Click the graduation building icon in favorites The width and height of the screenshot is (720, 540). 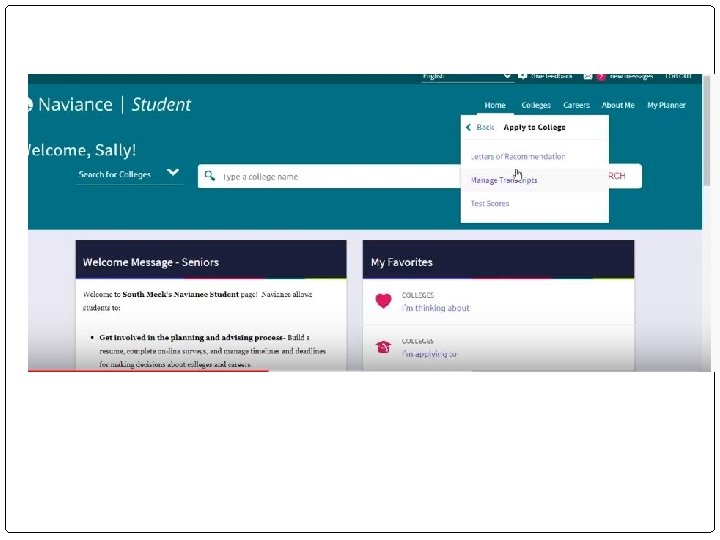click(x=383, y=347)
